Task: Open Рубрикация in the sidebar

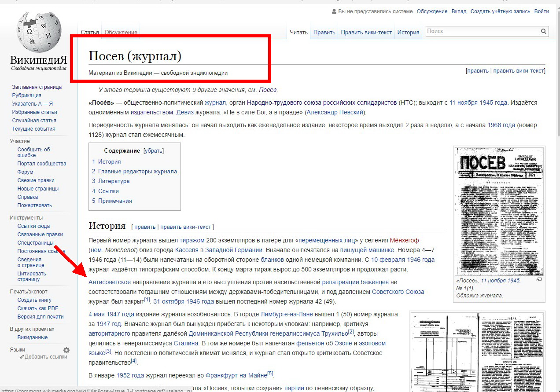Action: click(x=27, y=95)
